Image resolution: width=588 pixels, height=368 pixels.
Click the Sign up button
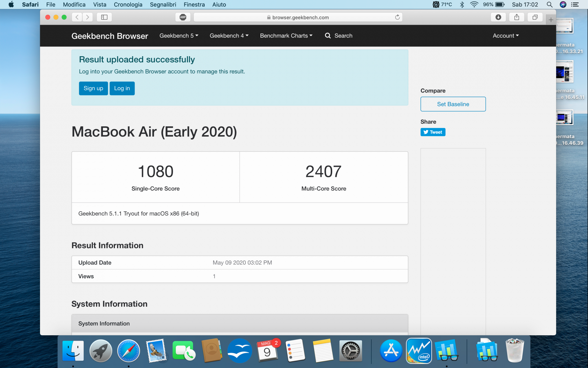[x=93, y=88]
